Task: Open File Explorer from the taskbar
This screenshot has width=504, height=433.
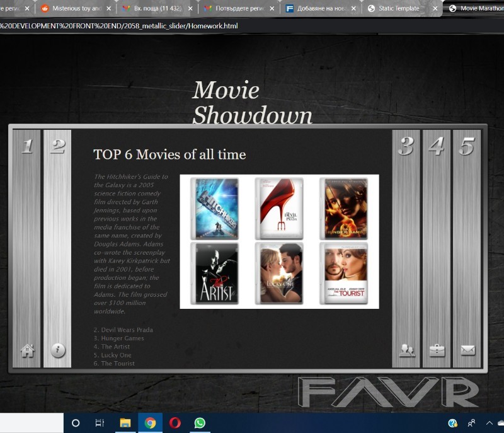Action: (125, 423)
